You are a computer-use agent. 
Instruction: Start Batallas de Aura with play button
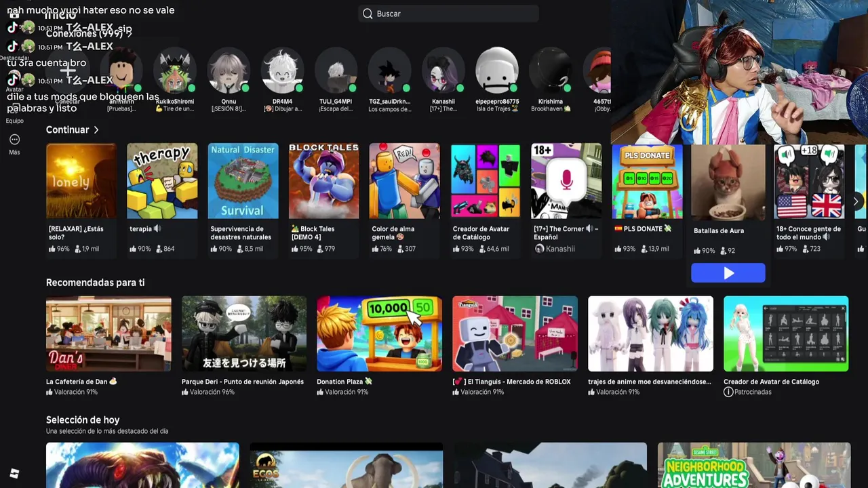pyautogui.click(x=728, y=273)
